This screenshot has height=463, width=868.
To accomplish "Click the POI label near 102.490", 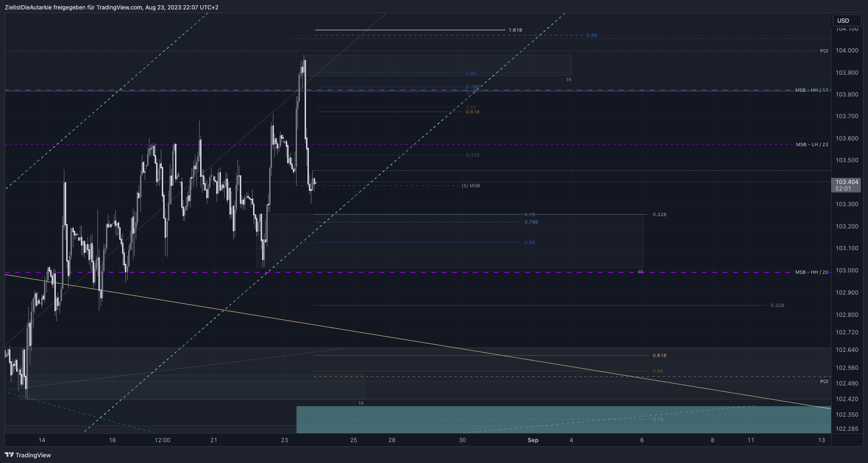I will [824, 381].
